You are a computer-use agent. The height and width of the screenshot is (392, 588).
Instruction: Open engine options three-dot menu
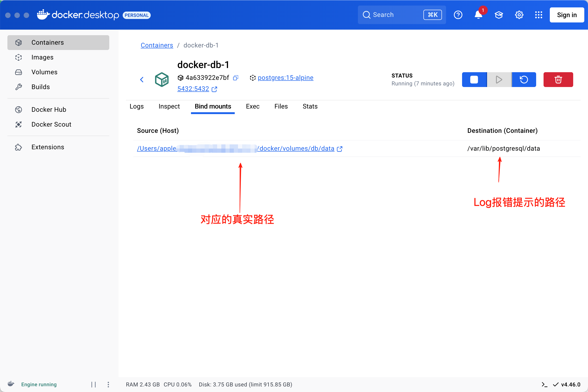click(108, 385)
